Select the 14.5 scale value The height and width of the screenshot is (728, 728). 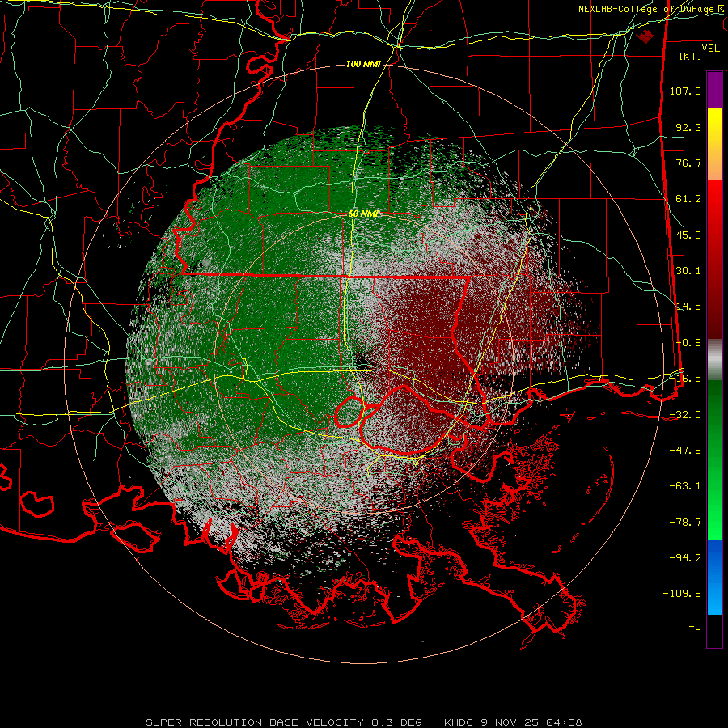tap(688, 307)
